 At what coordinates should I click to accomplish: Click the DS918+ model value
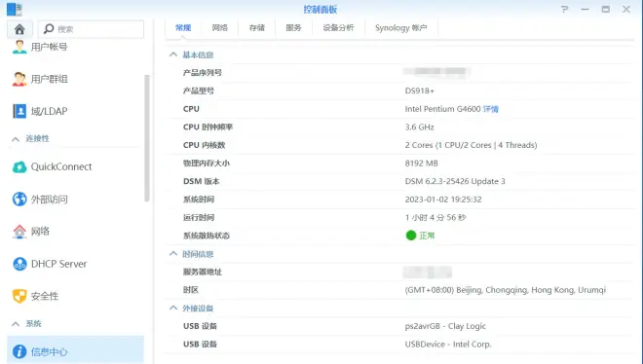click(420, 91)
